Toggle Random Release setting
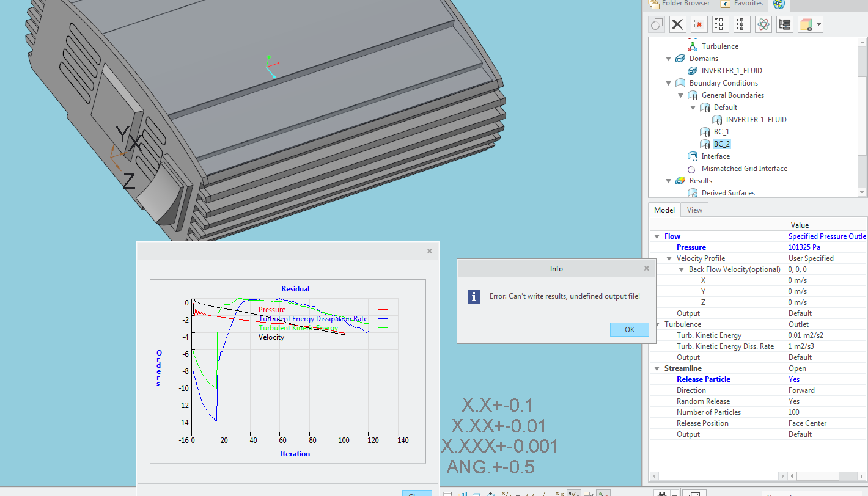This screenshot has height=496, width=868. [793, 401]
